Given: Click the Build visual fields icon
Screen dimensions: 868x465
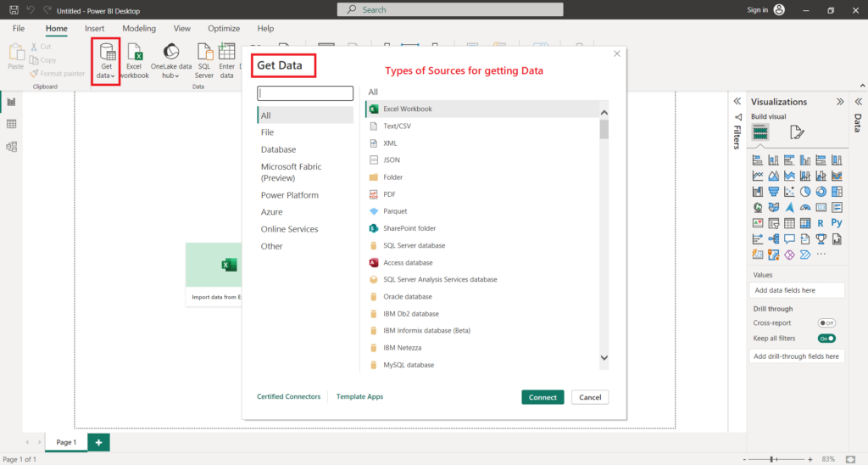Looking at the screenshot, I should pos(760,132).
